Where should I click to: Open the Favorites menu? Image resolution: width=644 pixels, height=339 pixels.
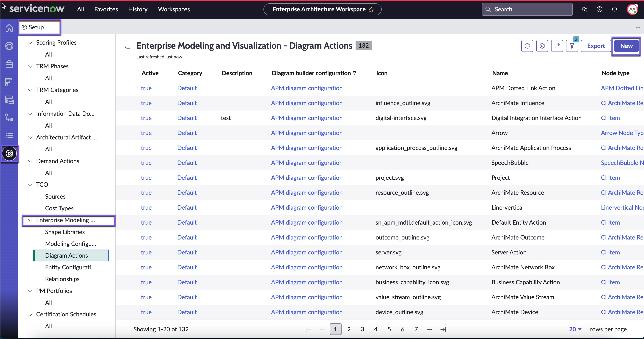(x=106, y=9)
